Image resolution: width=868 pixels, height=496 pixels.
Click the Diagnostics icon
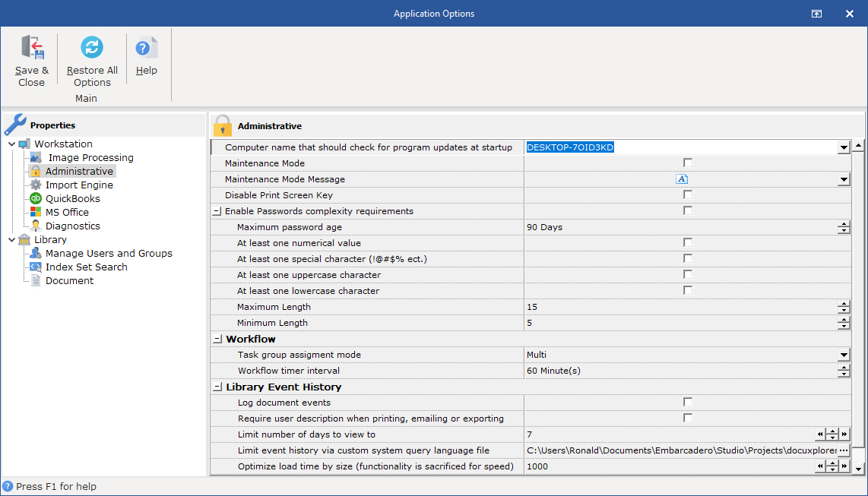click(x=36, y=226)
